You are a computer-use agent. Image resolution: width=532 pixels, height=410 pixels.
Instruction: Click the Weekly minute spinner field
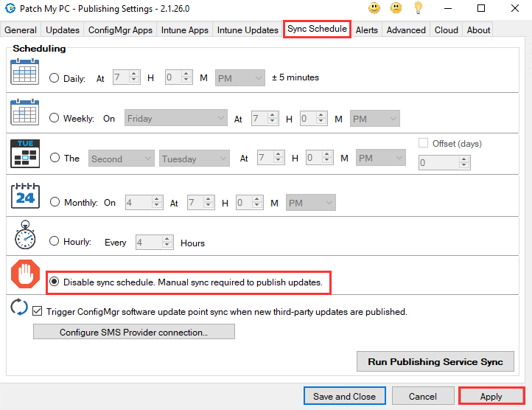coord(313,118)
